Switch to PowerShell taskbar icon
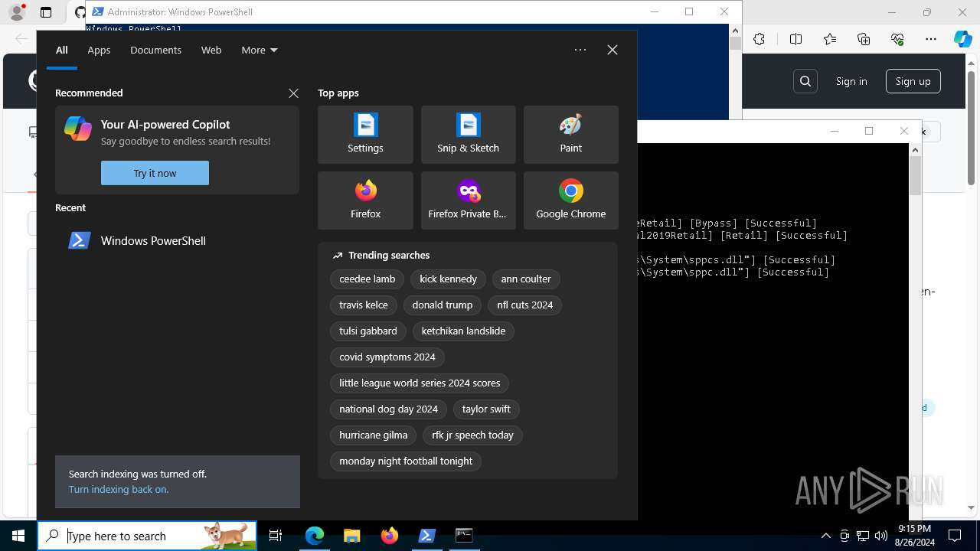The image size is (980, 551). pyautogui.click(x=427, y=536)
